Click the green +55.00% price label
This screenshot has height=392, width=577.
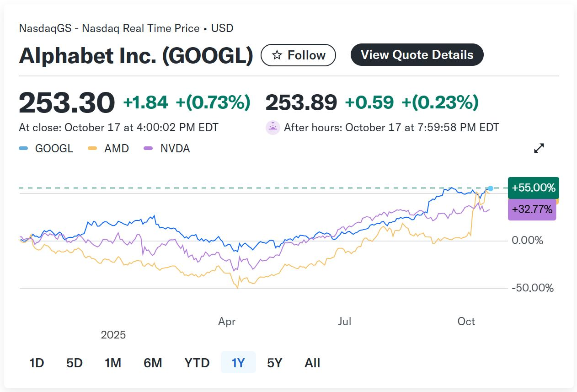click(533, 188)
